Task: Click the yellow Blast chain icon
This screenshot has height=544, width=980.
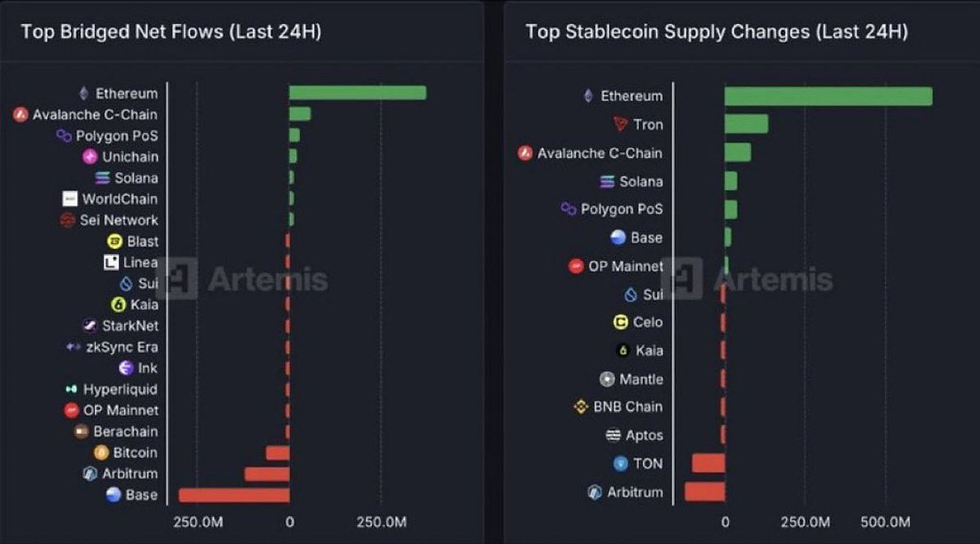Action: pos(115,241)
